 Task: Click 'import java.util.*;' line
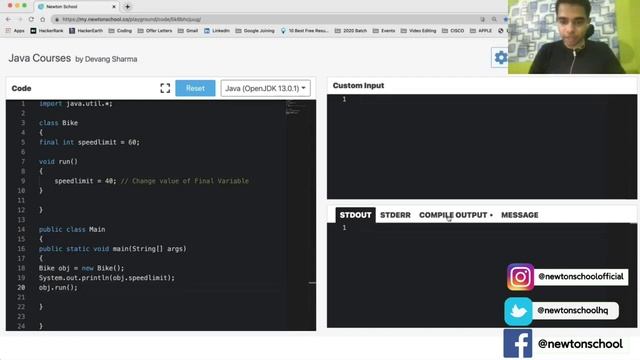click(x=76, y=104)
